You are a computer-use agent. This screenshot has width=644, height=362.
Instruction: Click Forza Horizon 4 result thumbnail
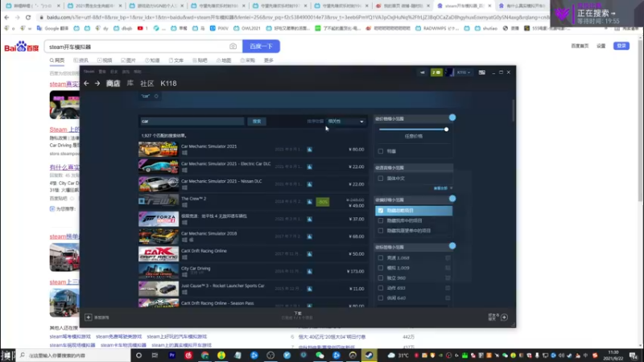(159, 219)
